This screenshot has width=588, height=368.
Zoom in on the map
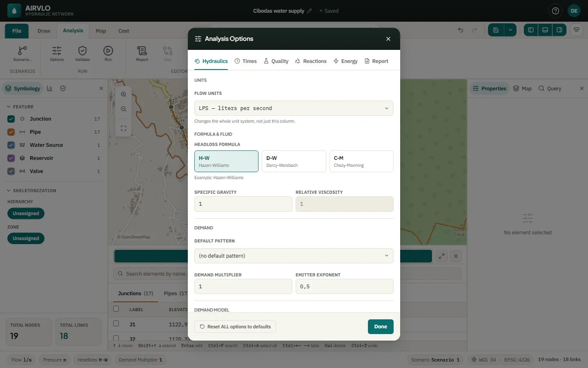(x=123, y=94)
